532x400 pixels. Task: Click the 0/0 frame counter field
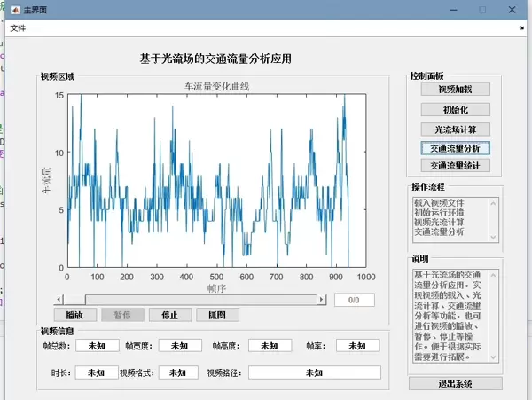pyautogui.click(x=354, y=300)
